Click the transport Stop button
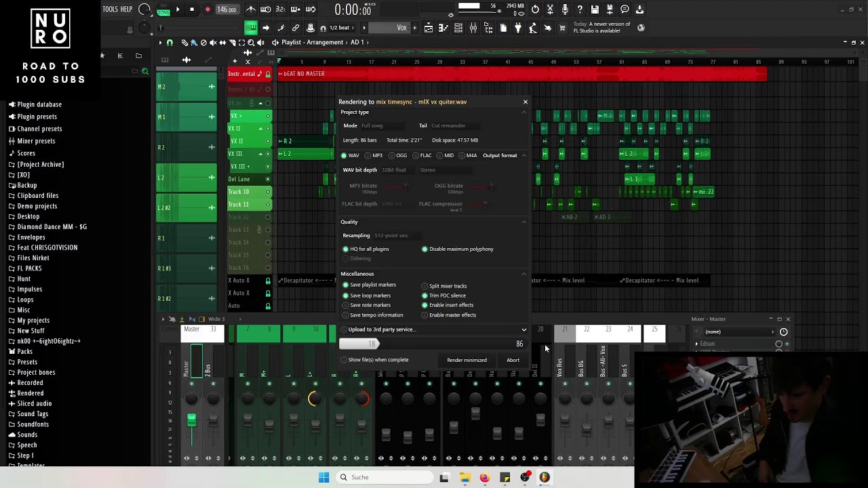 click(192, 9)
